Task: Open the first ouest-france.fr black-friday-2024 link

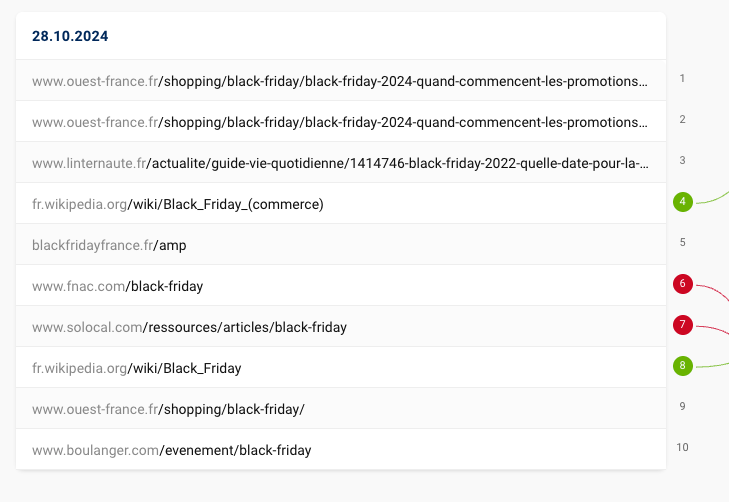Action: [x=339, y=81]
